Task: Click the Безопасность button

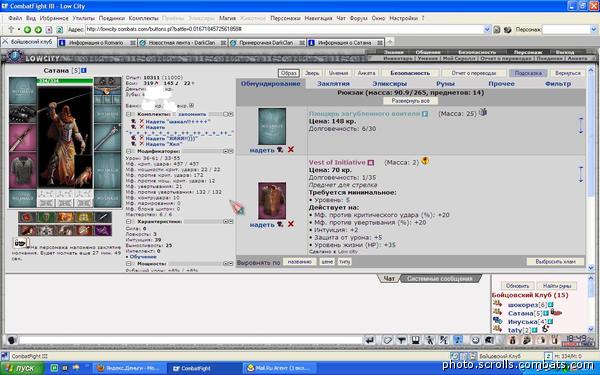Action: click(x=410, y=73)
